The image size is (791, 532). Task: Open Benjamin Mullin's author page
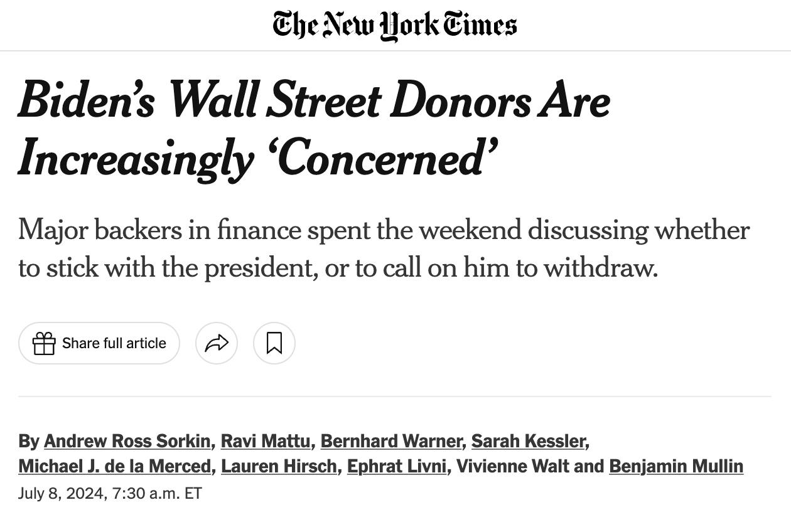tap(676, 466)
